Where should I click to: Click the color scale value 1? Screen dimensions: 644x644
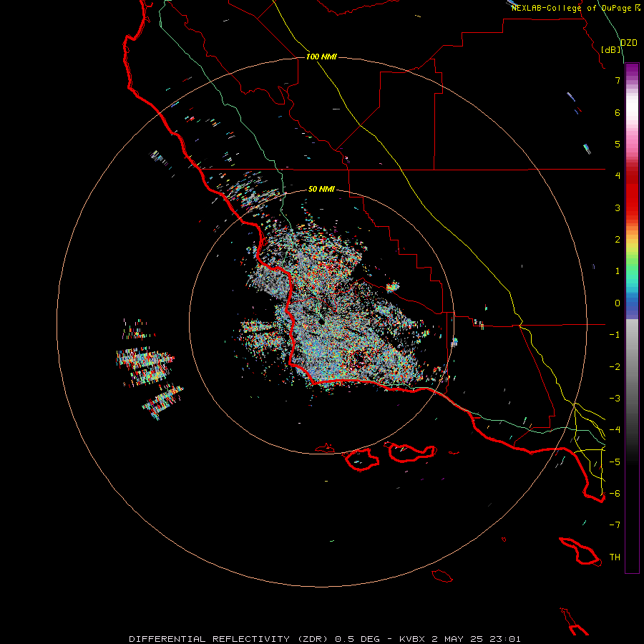tap(618, 271)
